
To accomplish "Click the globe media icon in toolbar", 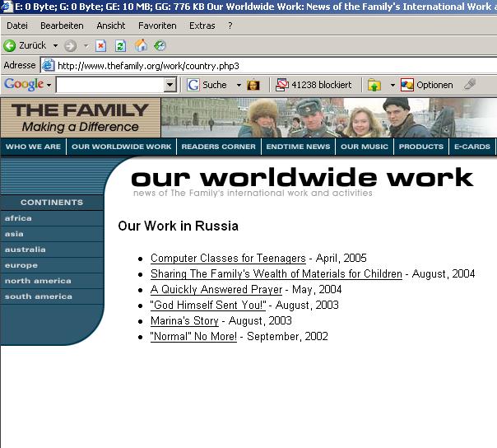I will pos(160,45).
